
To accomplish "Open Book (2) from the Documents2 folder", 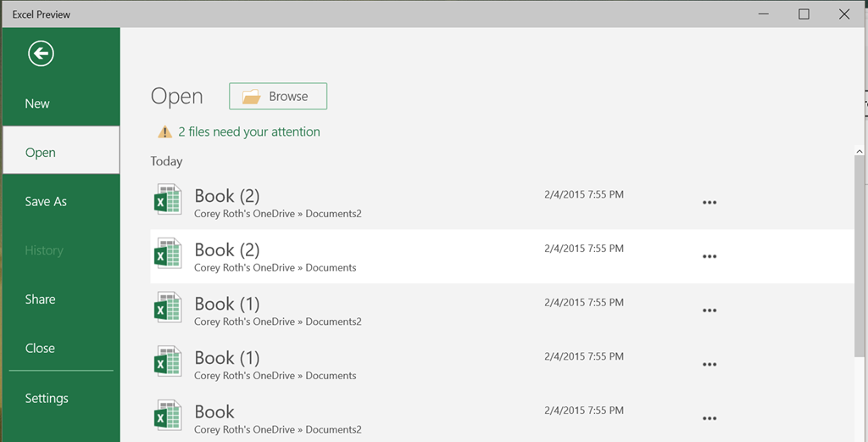I will click(x=502, y=203).
